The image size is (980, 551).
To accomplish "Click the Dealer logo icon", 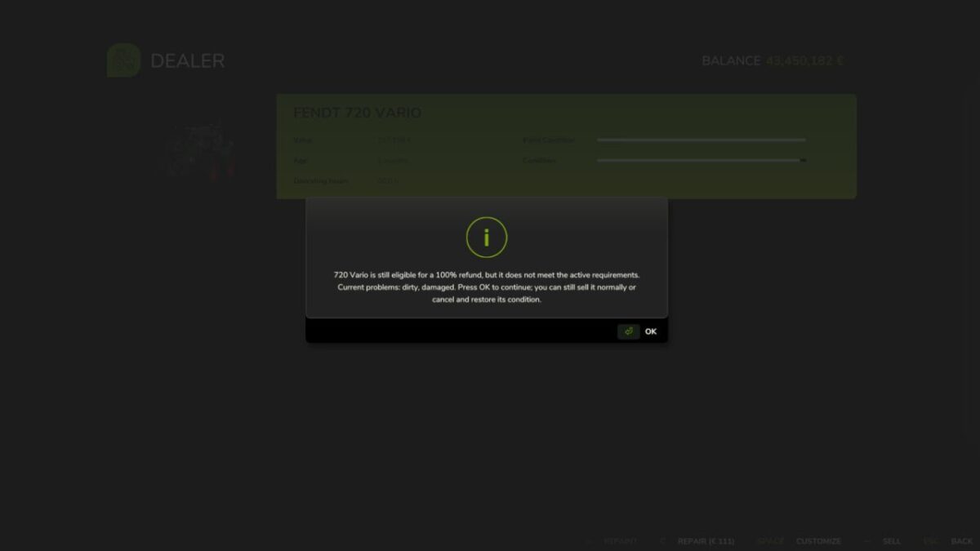I will click(x=123, y=60).
